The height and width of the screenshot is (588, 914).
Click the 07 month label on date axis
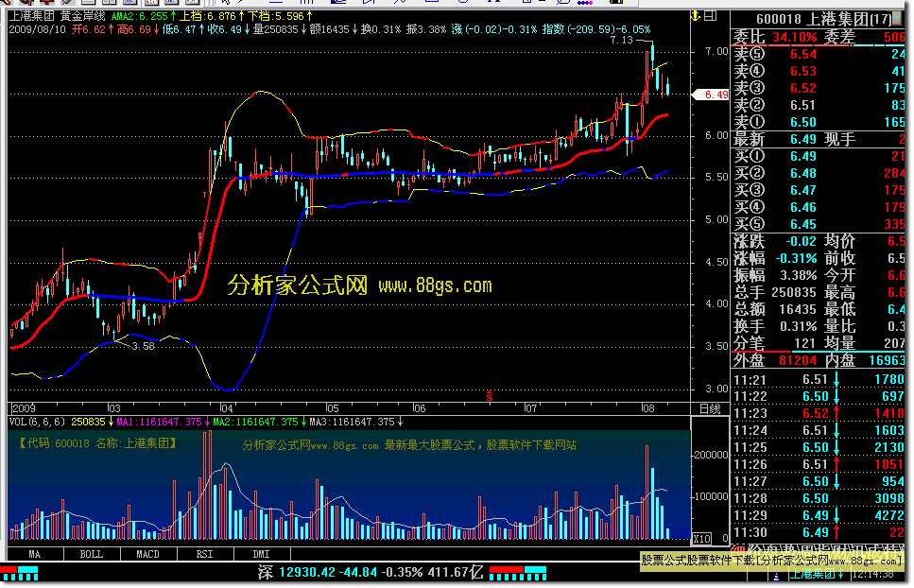[x=531, y=408]
